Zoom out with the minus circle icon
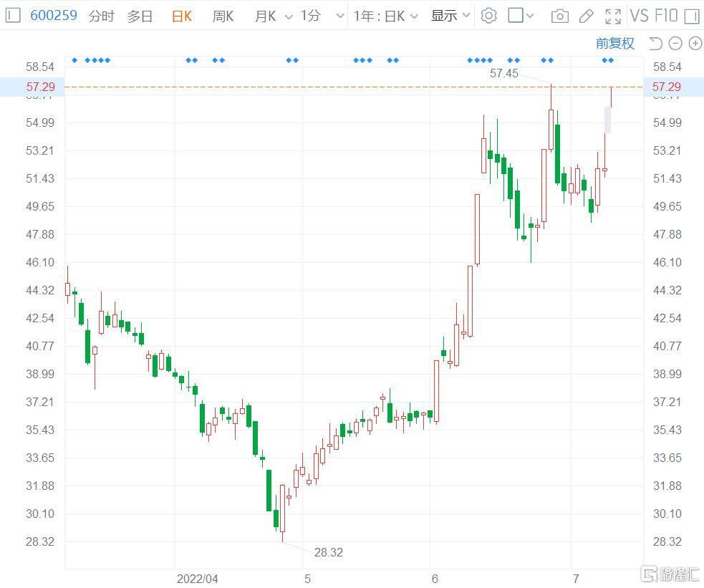The height and width of the screenshot is (588, 704). 675,44
